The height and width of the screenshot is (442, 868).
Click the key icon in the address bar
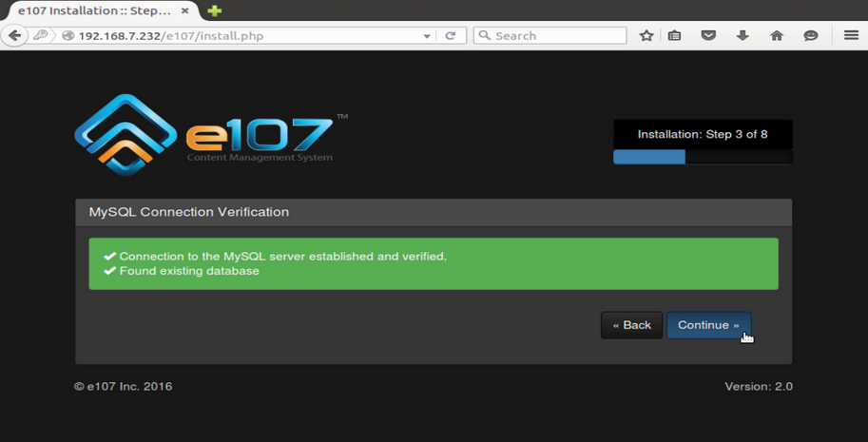tap(41, 36)
